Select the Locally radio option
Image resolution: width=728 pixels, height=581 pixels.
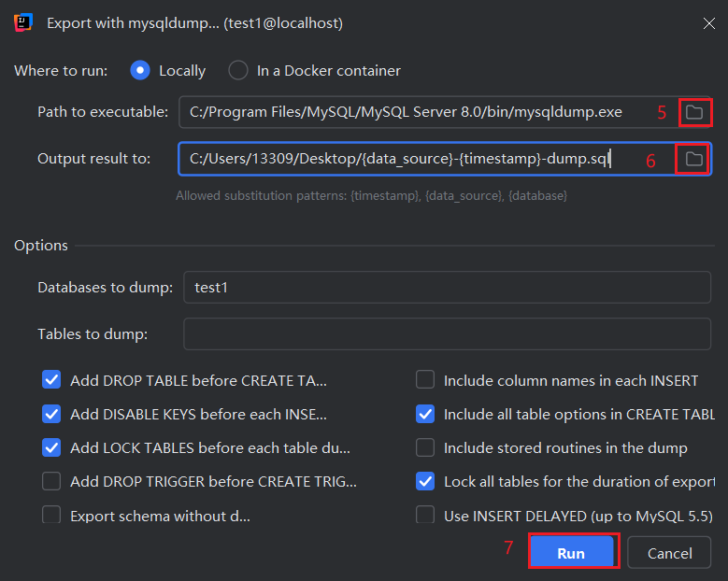pyautogui.click(x=140, y=71)
